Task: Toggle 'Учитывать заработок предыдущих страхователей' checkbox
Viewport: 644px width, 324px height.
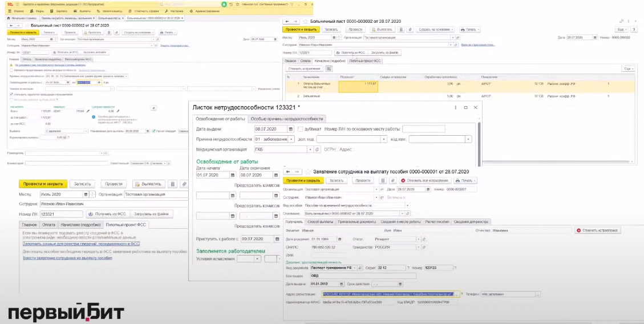Action: pyautogui.click(x=11, y=94)
